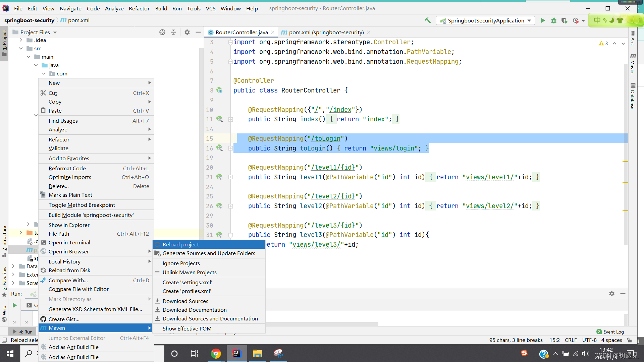The width and height of the screenshot is (644, 362).
Task: Open the VCS menu
Action: click(x=211, y=8)
